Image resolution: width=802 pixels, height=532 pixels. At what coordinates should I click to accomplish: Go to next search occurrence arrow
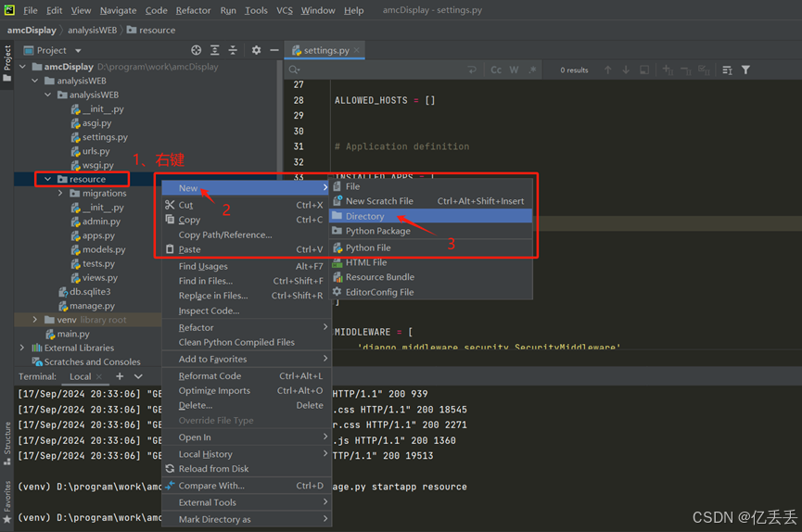626,70
